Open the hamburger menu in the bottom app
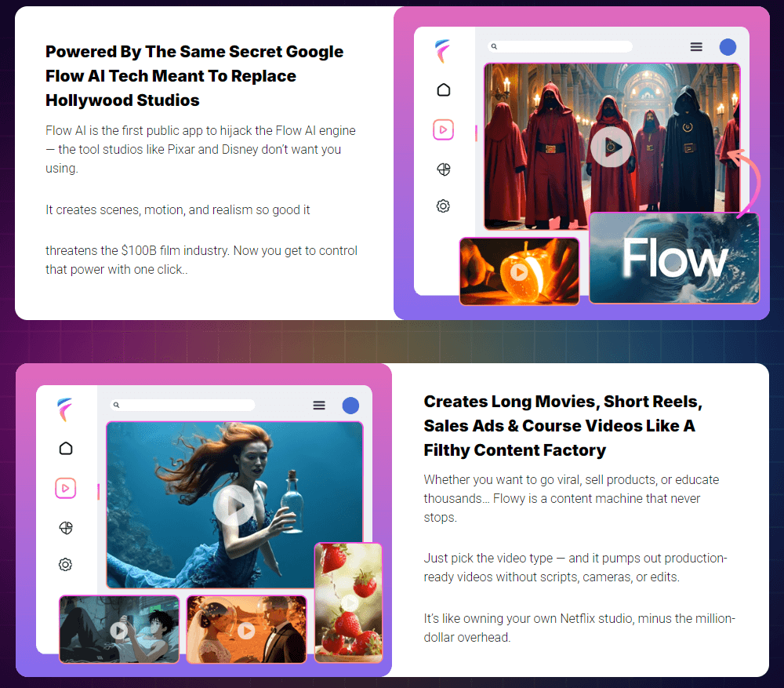The height and width of the screenshot is (688, 784). tap(319, 405)
